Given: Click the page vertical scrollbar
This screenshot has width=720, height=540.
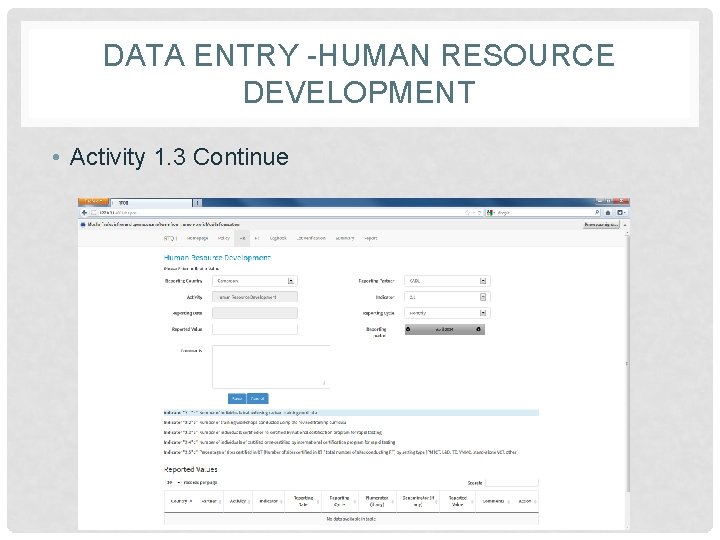Looking at the screenshot, I should (627, 363).
